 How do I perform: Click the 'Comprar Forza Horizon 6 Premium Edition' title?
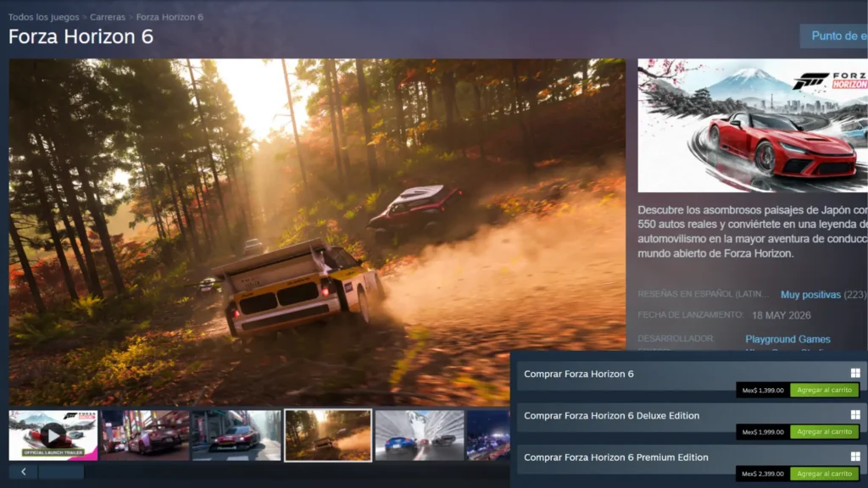[x=616, y=457]
